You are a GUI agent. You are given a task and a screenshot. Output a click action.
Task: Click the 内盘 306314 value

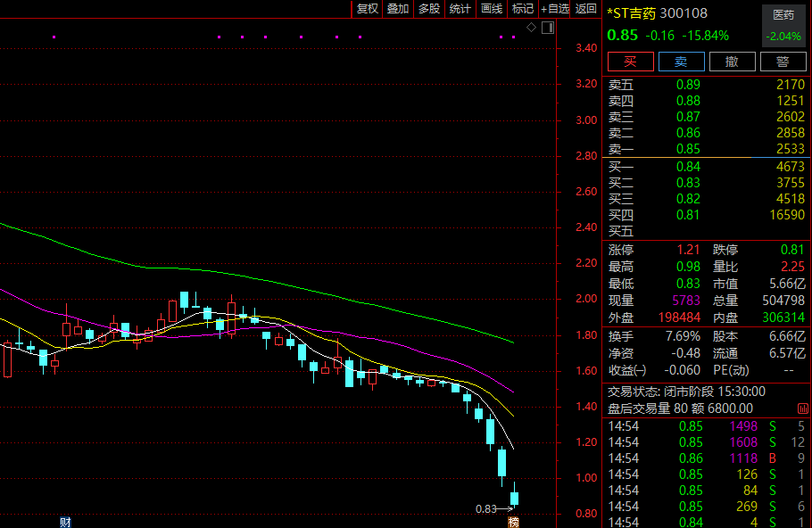coord(783,318)
